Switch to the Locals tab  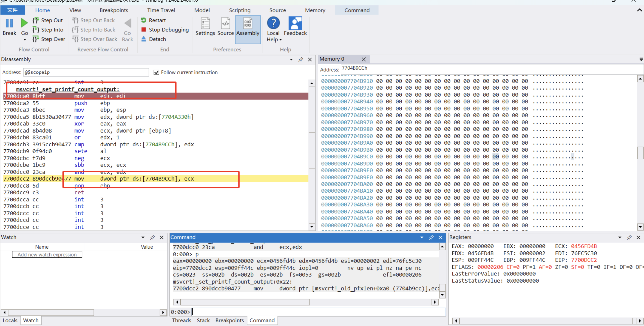click(x=10, y=320)
